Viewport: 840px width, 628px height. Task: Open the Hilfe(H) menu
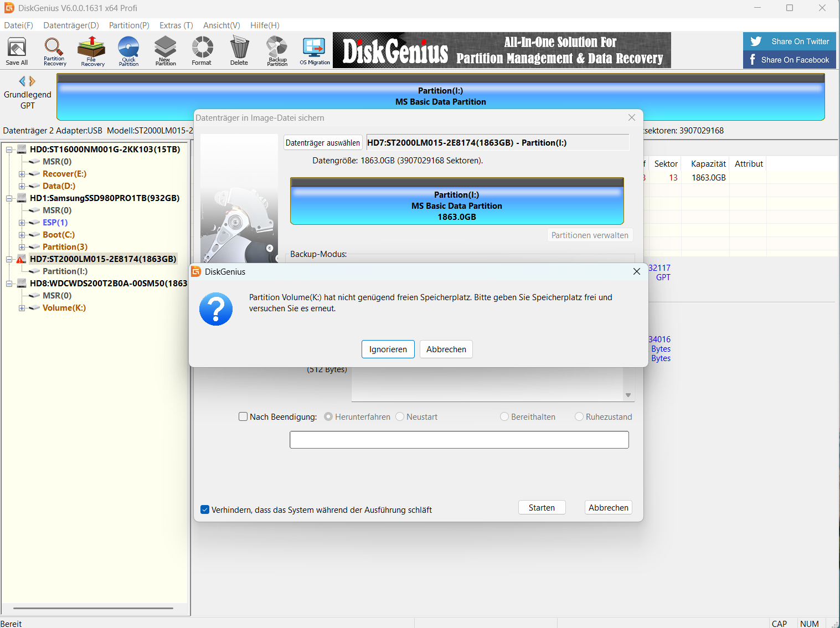pos(265,25)
